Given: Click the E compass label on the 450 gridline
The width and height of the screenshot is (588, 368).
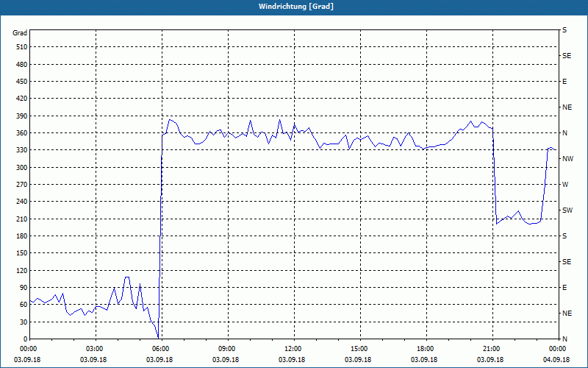Looking at the screenshot, I should (564, 82).
